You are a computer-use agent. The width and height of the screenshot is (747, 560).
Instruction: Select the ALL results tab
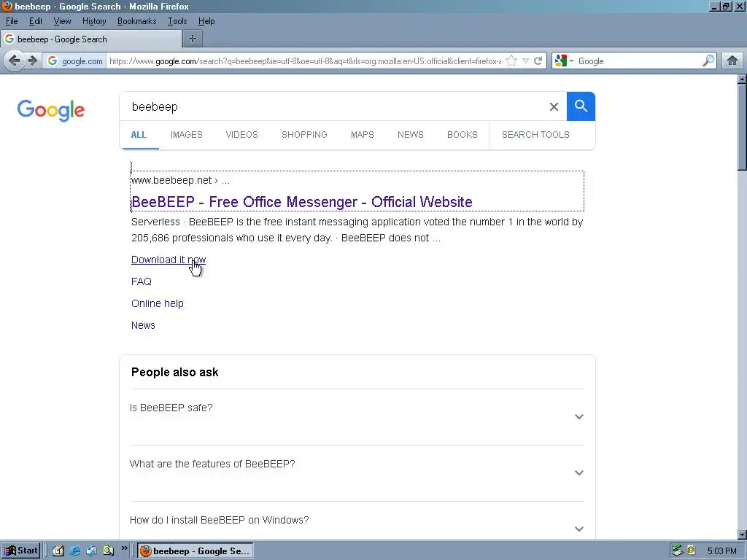[139, 135]
